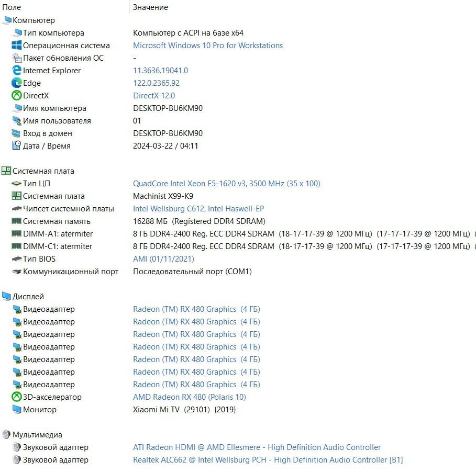Select the Xiaomi Mi TV monitor value

coord(184,410)
